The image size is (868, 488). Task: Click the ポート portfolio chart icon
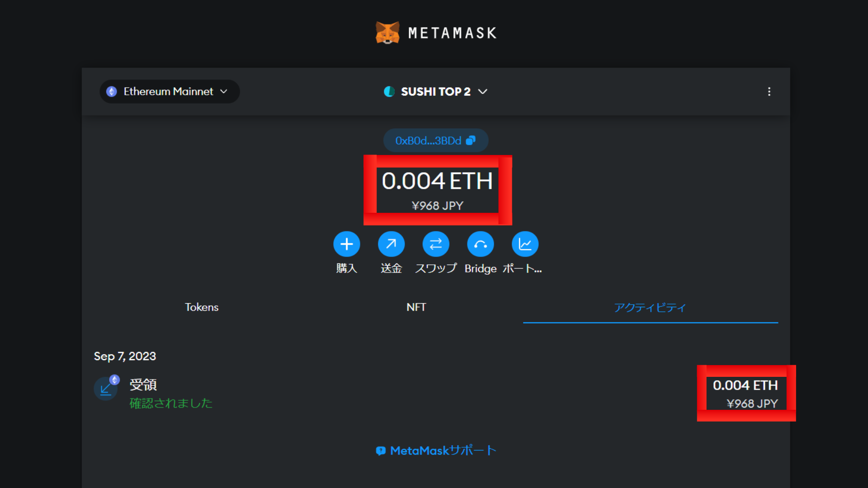[525, 244]
